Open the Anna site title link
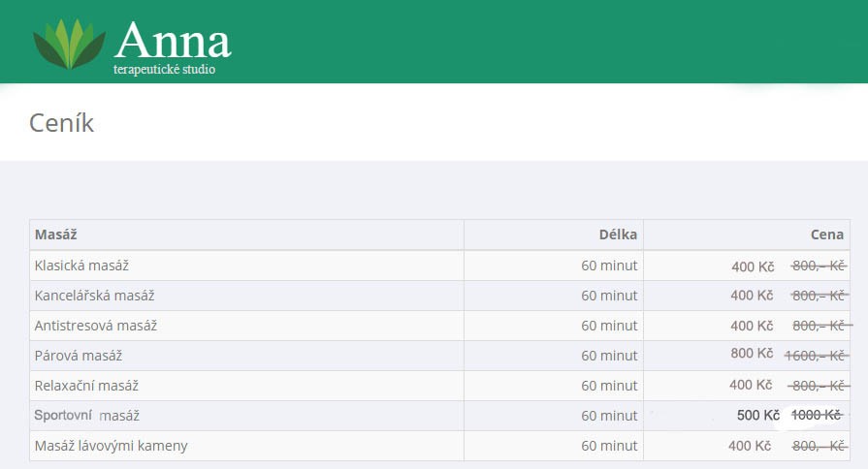868x469 pixels. [173, 41]
